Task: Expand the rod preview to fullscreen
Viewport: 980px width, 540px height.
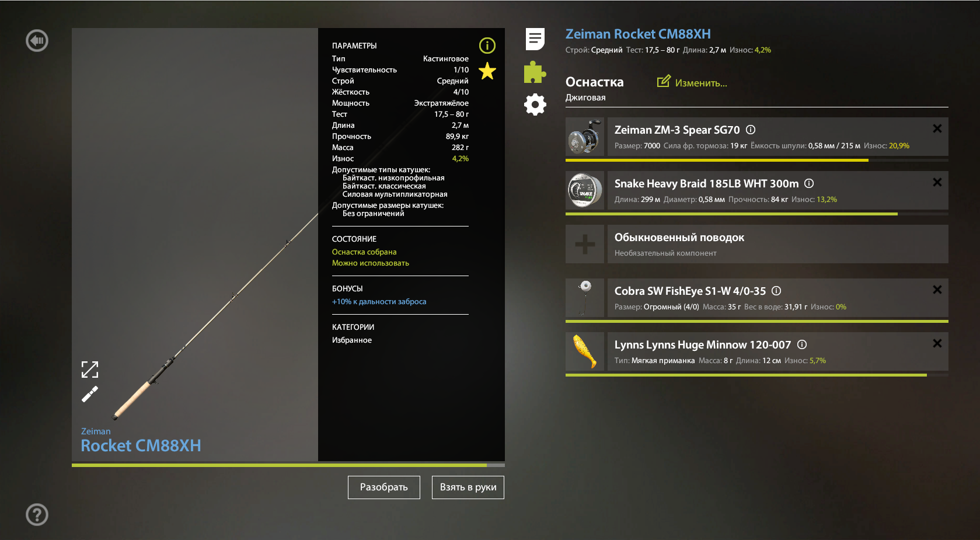Action: click(90, 369)
